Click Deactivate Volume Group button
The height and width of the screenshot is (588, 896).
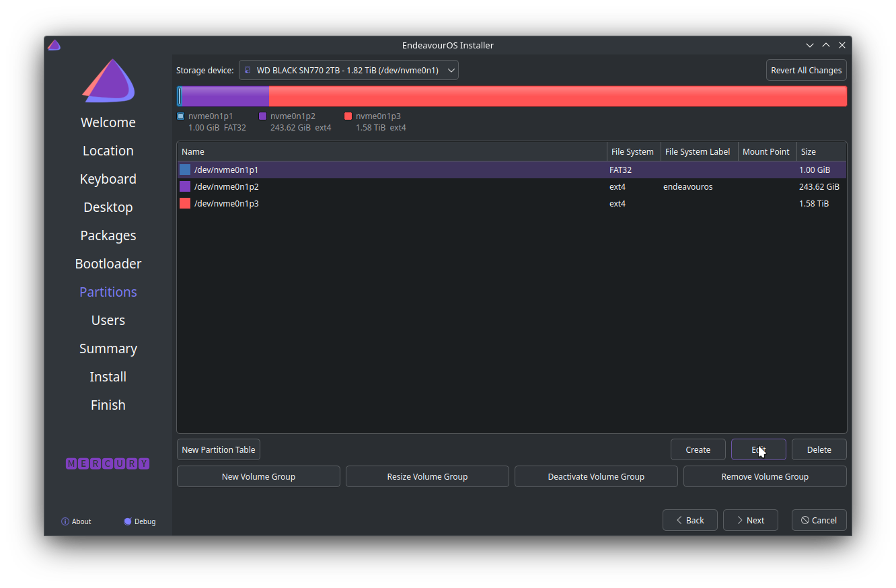tap(596, 476)
